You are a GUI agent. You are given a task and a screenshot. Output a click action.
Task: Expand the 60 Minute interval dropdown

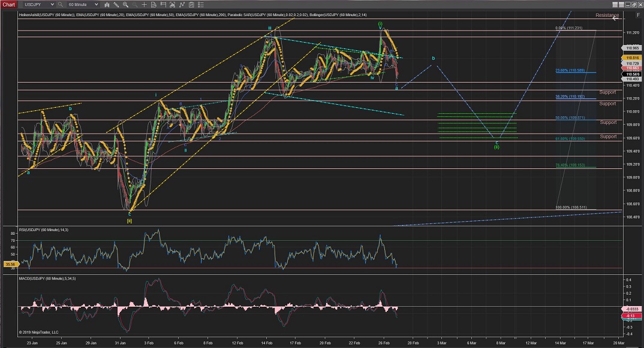83,4
